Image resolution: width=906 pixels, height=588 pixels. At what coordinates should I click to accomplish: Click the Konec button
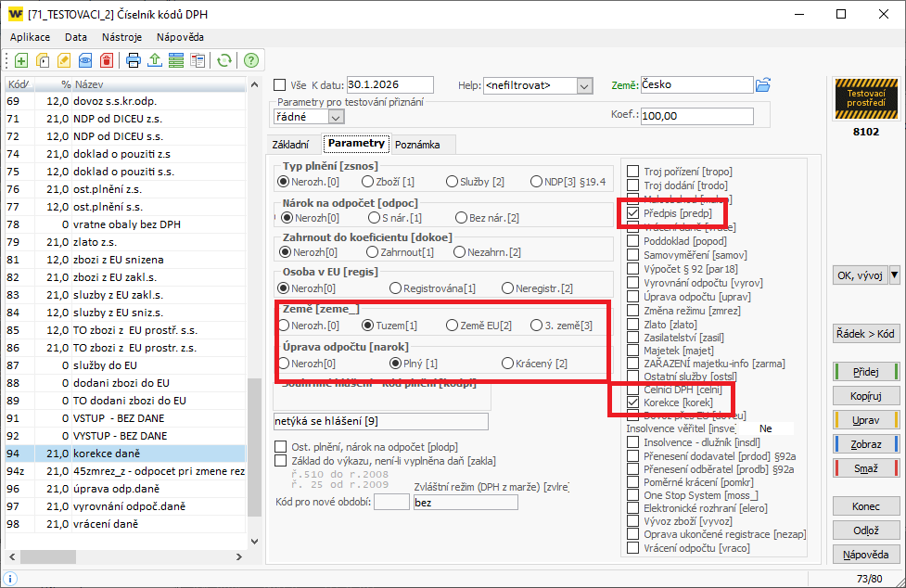[866, 506]
